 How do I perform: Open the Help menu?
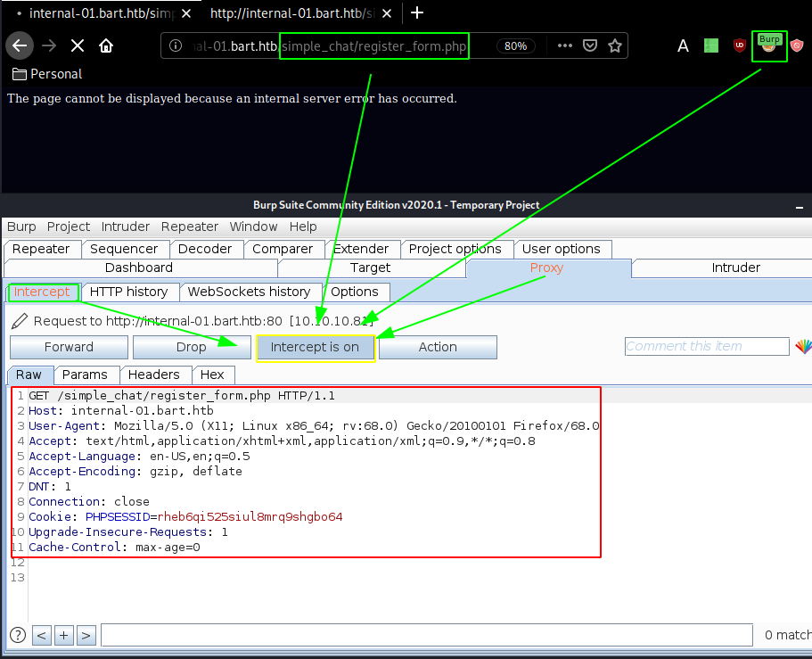click(x=303, y=227)
